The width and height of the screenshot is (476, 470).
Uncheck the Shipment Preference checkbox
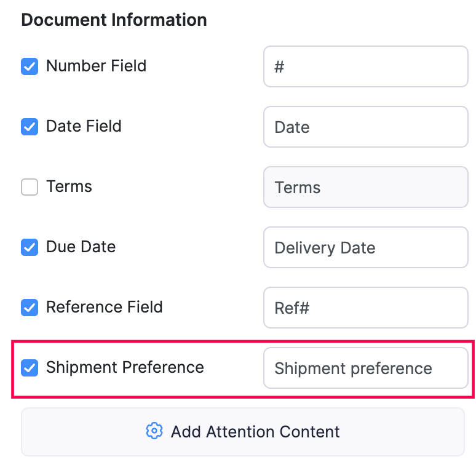coord(30,368)
